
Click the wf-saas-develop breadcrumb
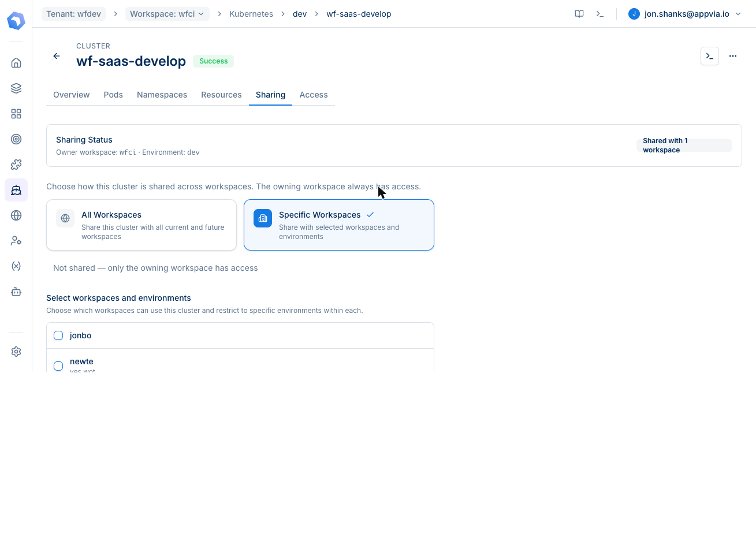pyautogui.click(x=359, y=14)
